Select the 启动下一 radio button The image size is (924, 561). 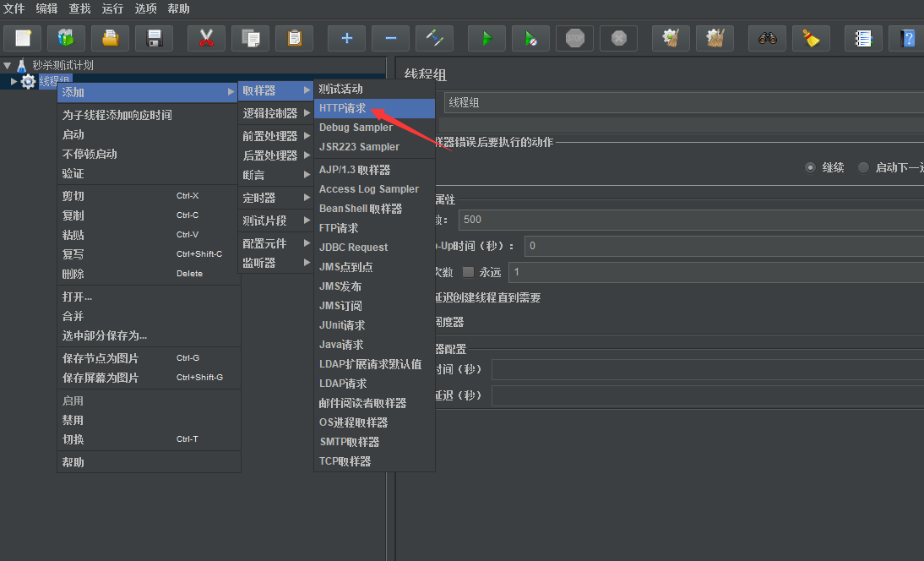tap(863, 168)
